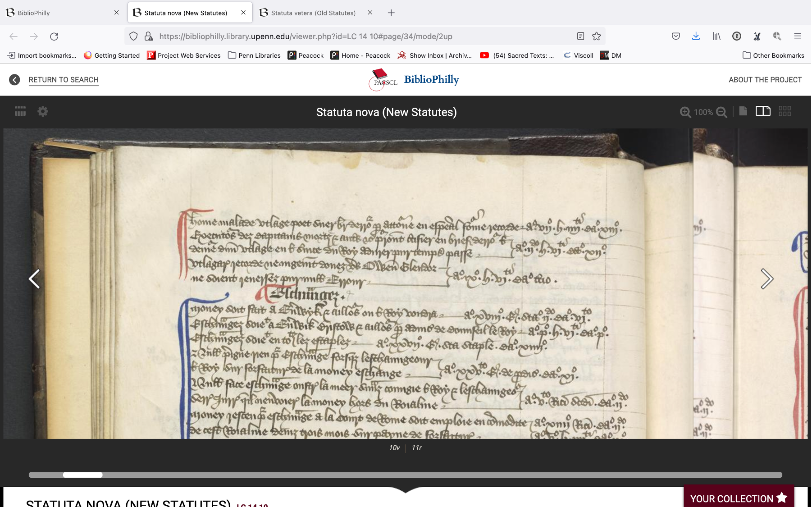Viewport: 812px width, 507px height.
Task: Click the 10v page label
Action: pyautogui.click(x=394, y=448)
